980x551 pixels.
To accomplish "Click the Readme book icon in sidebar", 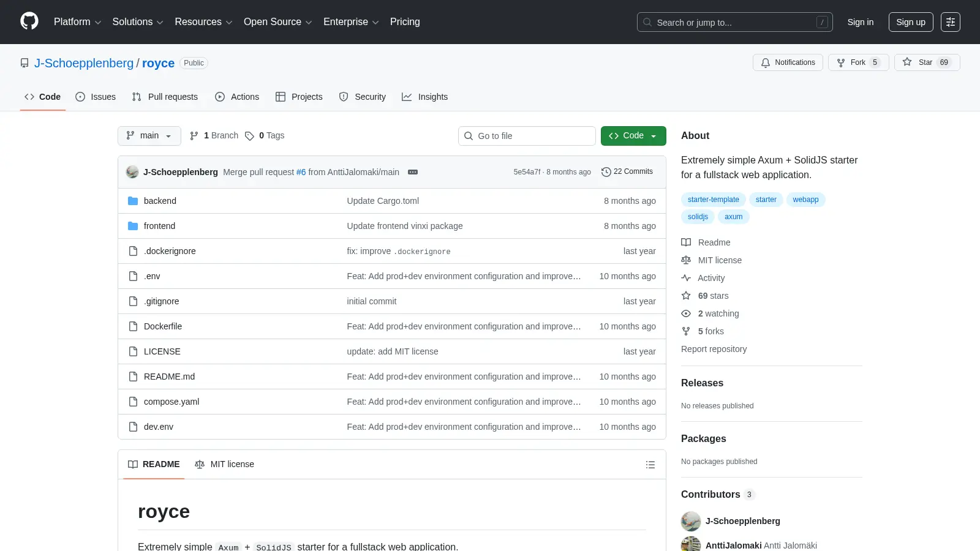I will point(686,242).
